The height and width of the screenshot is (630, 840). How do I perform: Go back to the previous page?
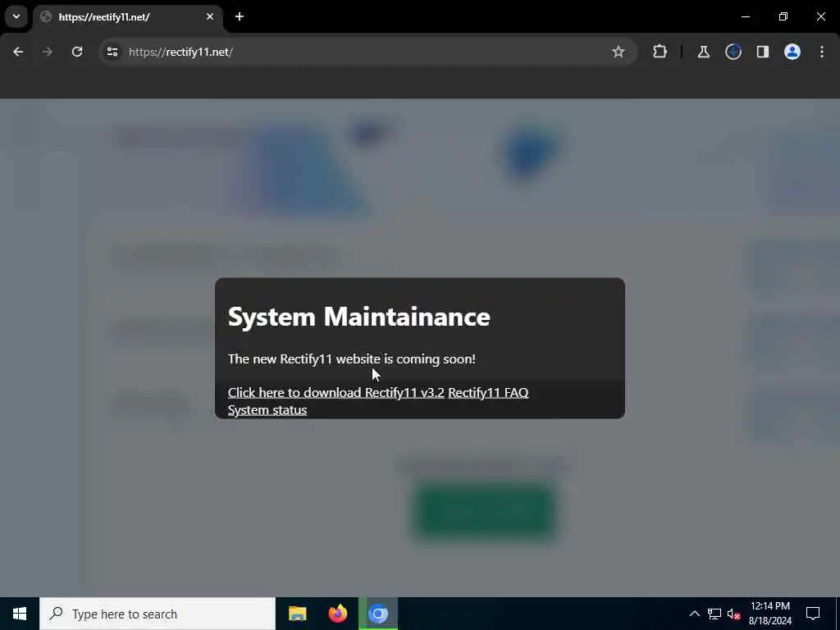click(18, 52)
